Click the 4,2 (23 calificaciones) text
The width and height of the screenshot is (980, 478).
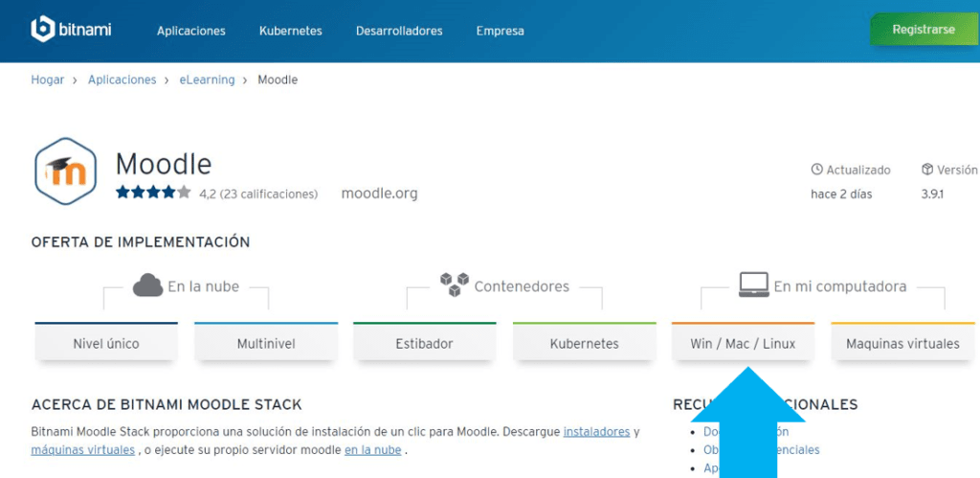click(x=258, y=193)
